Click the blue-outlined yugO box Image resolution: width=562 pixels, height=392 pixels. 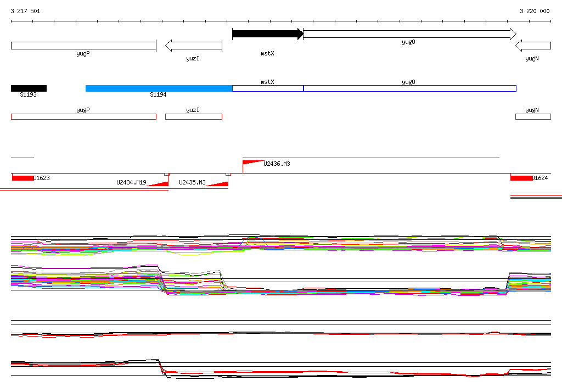(409, 88)
